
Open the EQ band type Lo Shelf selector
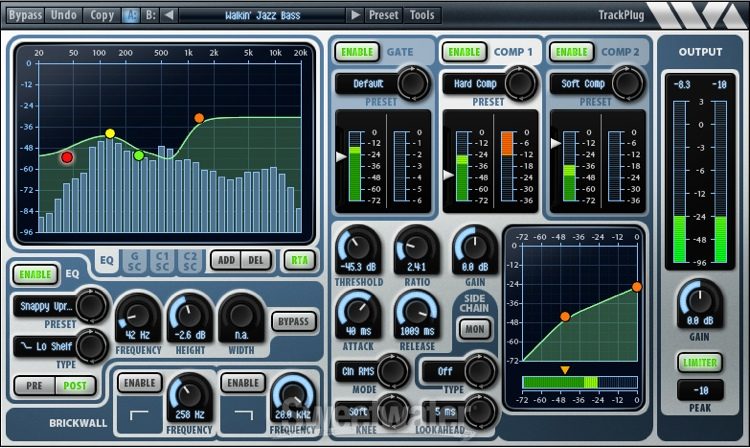pos(48,346)
